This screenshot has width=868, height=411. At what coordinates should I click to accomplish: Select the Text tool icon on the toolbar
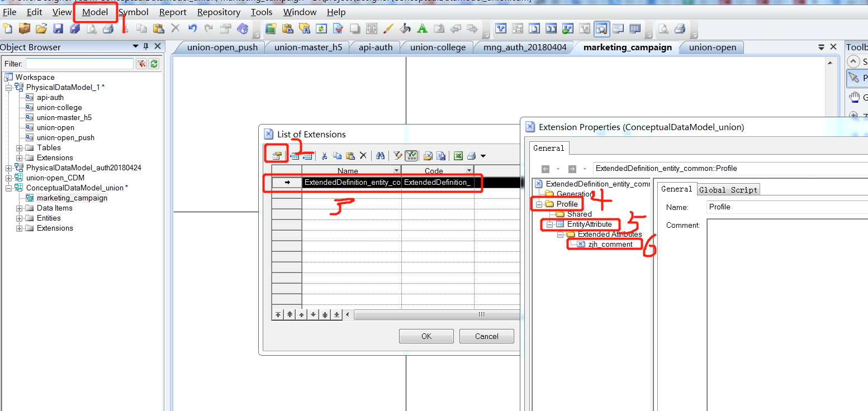coord(421,28)
